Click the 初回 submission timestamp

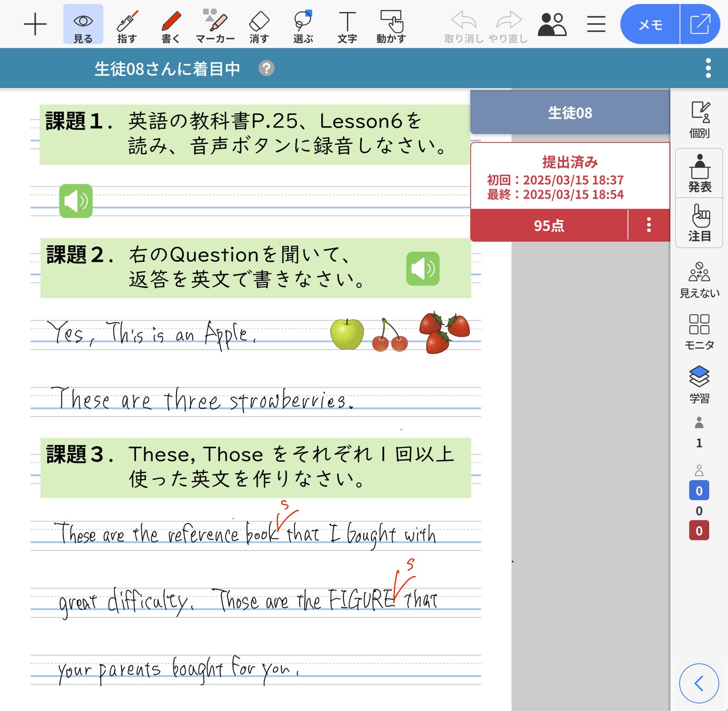(555, 180)
